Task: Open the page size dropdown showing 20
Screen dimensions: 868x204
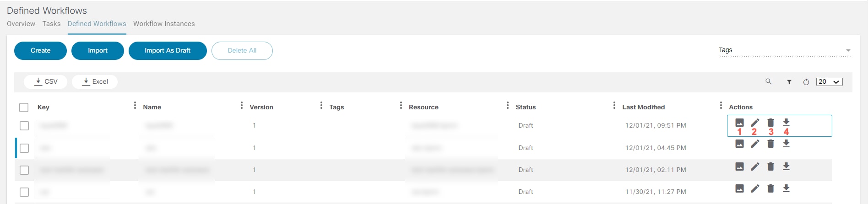Action: tap(829, 82)
